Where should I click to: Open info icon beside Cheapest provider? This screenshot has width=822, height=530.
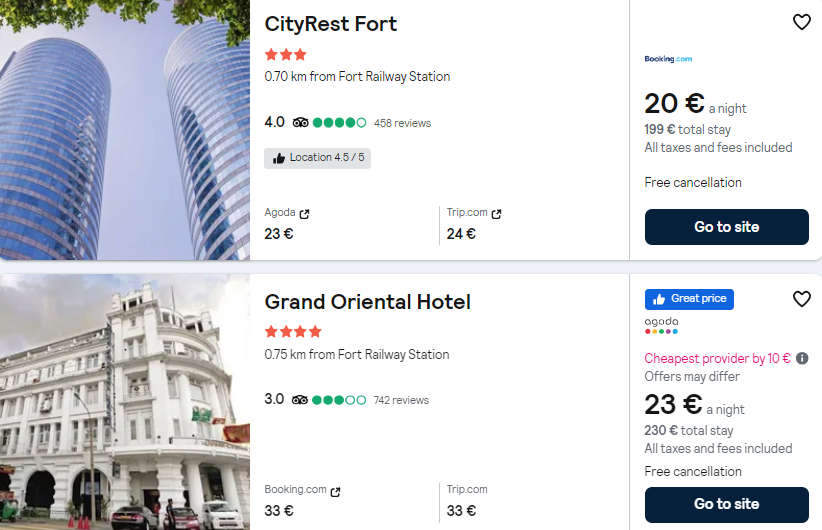point(802,359)
